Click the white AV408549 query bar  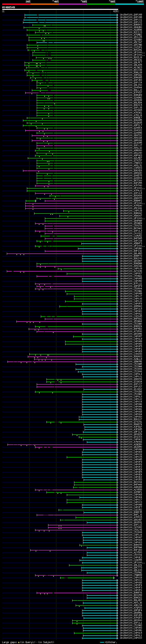pos(60,9)
